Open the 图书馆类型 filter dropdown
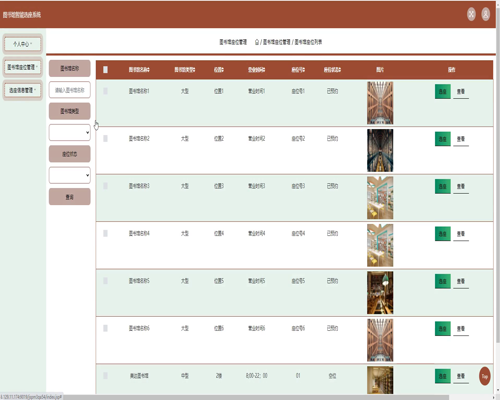The height and width of the screenshot is (400, 500). (70, 132)
